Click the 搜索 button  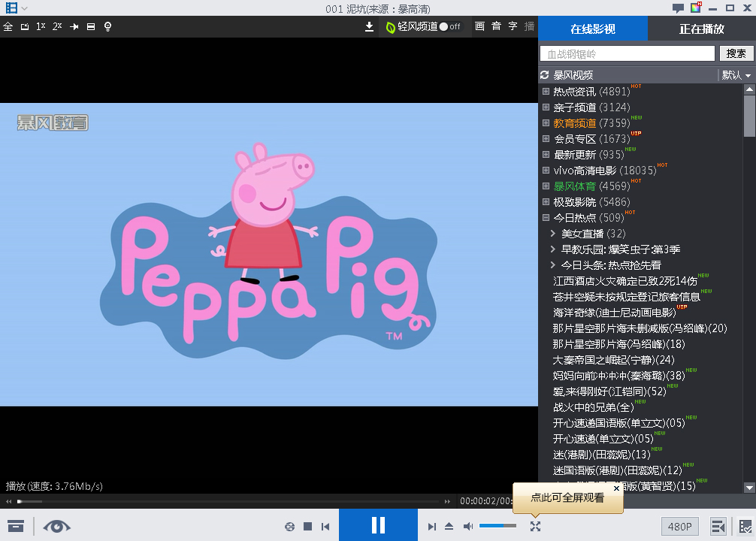click(x=736, y=53)
